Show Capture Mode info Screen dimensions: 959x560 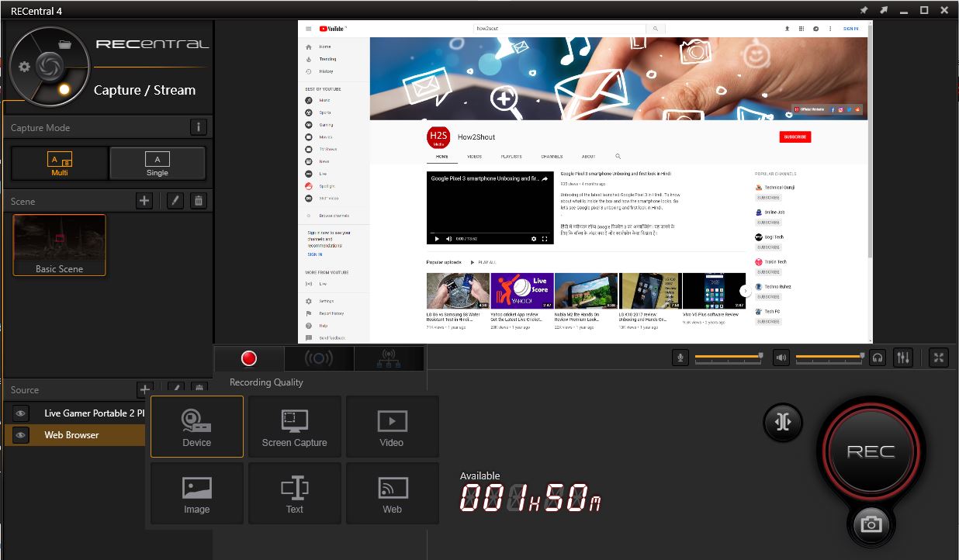click(x=198, y=127)
